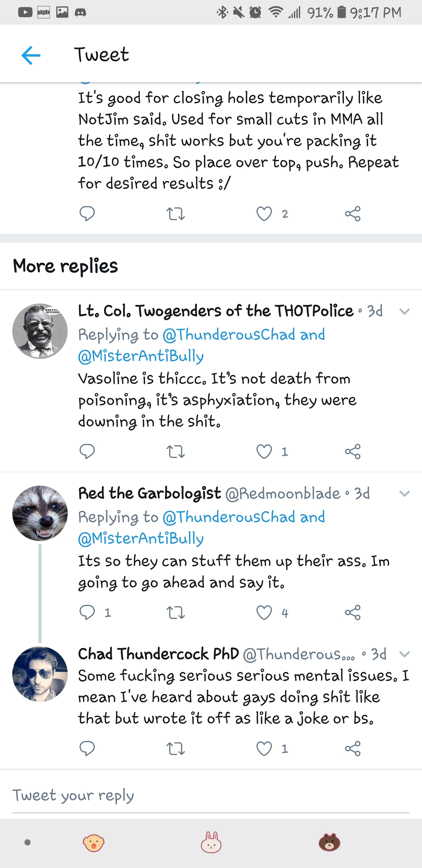Retweet the Vasoline is thiccc tweet
The height and width of the screenshot is (868, 422).
[176, 452]
